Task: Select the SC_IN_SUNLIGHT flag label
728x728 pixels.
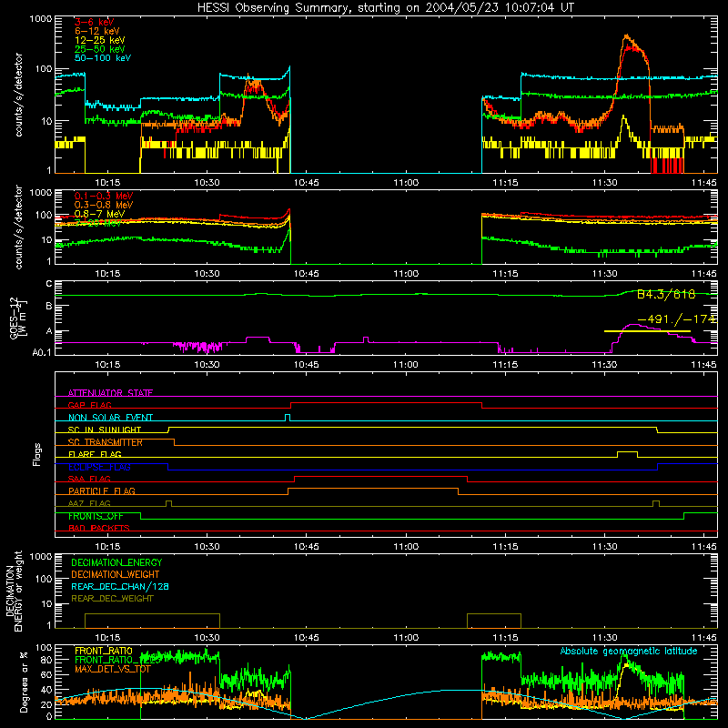Action: (x=105, y=430)
